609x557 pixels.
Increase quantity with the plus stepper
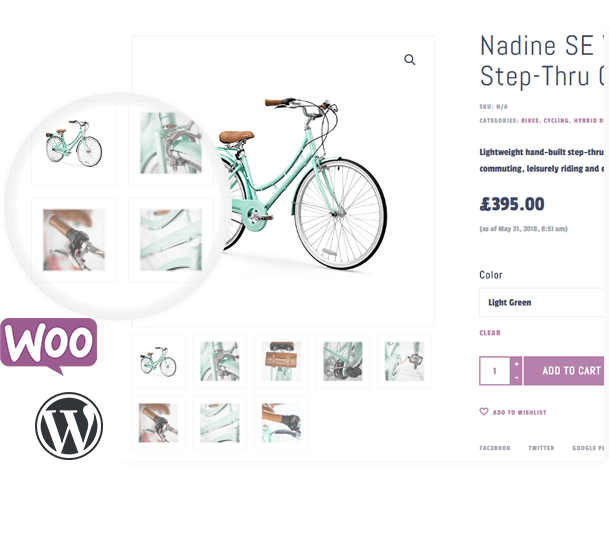pyautogui.click(x=516, y=364)
